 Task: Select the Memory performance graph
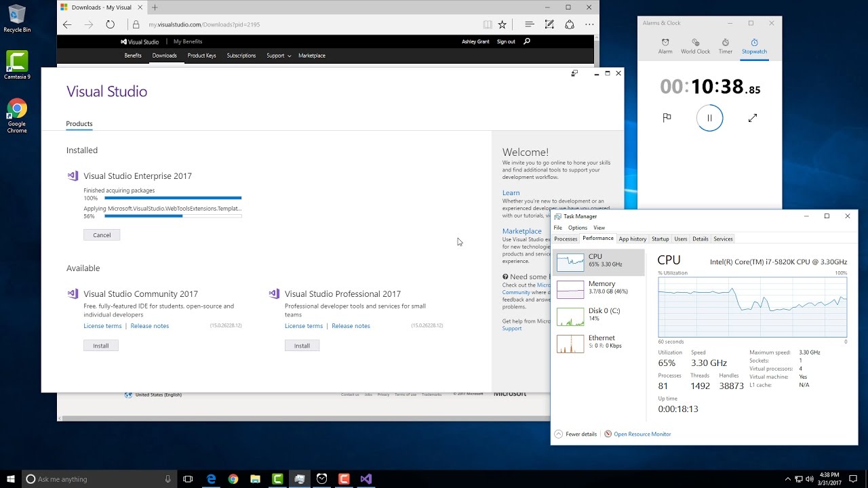coord(599,289)
